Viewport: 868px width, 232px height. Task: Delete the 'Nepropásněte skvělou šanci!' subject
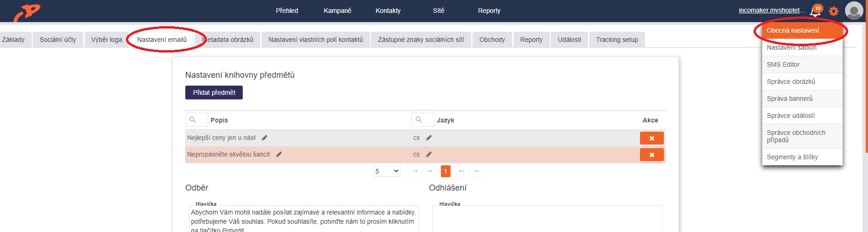coord(651,155)
